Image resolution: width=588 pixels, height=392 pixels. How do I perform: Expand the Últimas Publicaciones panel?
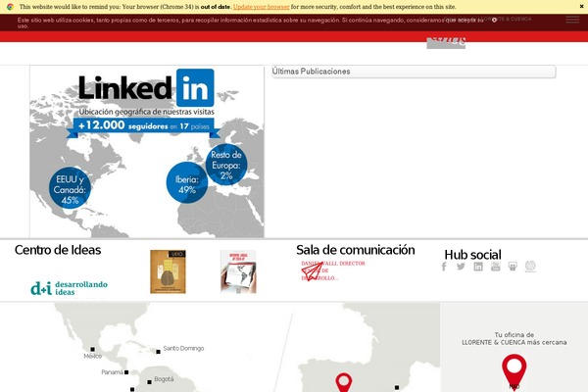click(412, 72)
